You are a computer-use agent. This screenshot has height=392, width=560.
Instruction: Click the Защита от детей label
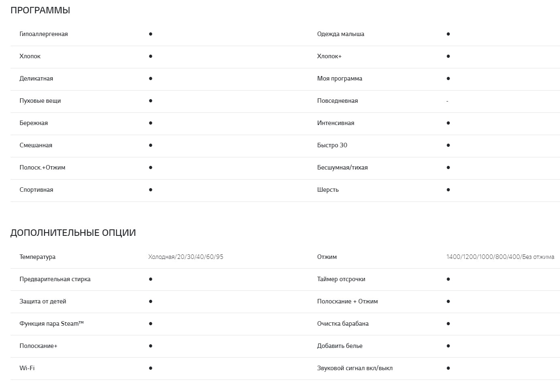(42, 301)
